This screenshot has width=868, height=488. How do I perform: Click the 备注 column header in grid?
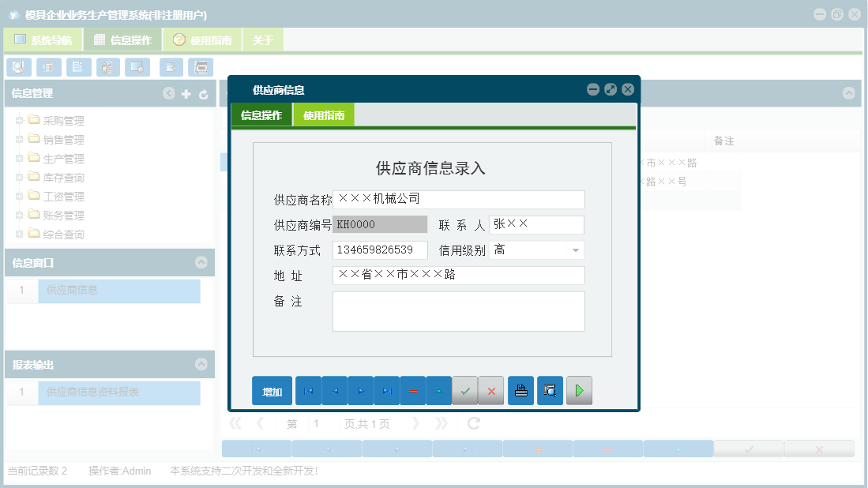pyautogui.click(x=723, y=141)
